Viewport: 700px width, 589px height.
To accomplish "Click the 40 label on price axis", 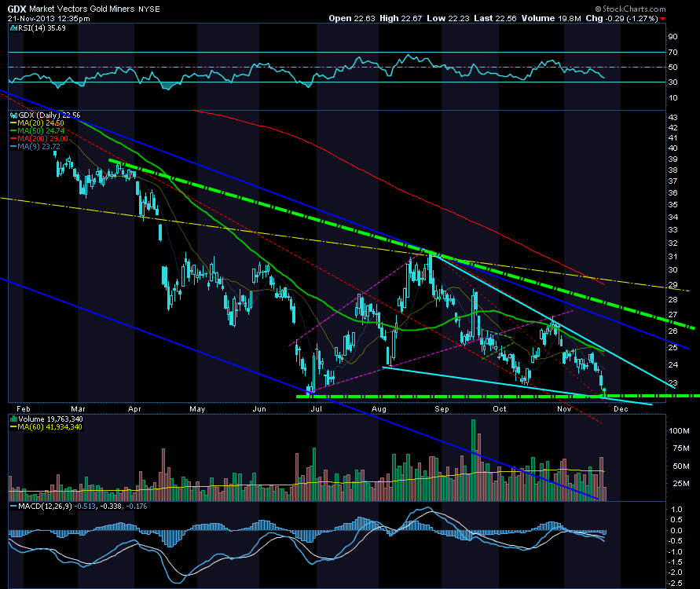I will (x=673, y=148).
